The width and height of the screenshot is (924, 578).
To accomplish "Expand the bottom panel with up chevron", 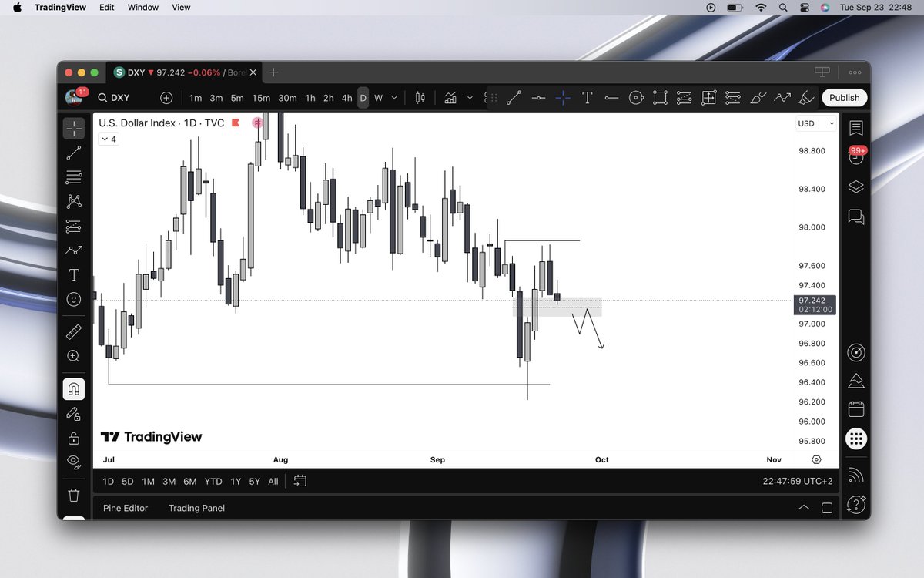I will pos(804,508).
